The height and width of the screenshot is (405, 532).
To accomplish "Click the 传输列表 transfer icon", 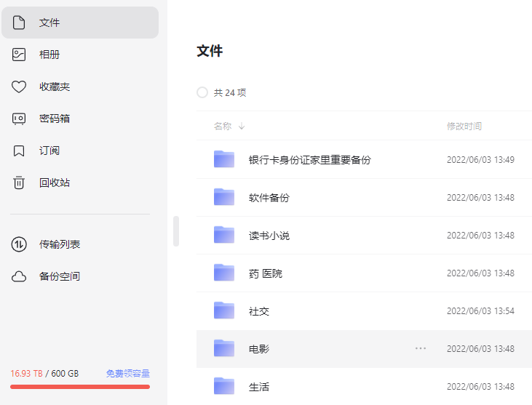I will (19, 244).
